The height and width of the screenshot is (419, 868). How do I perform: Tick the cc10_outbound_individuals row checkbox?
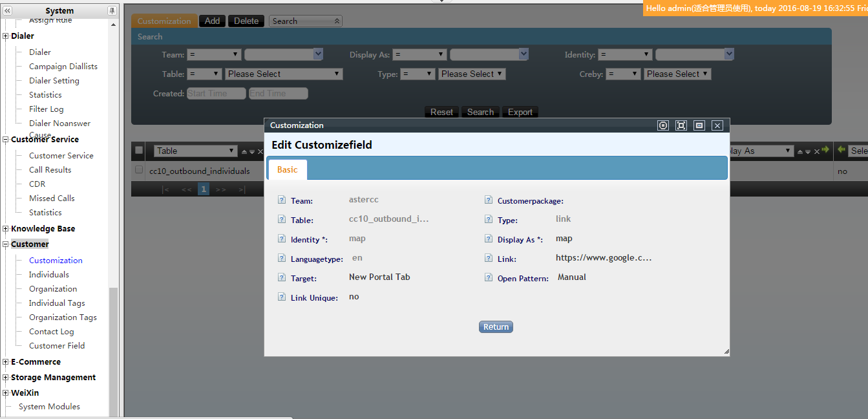pyautogui.click(x=138, y=170)
